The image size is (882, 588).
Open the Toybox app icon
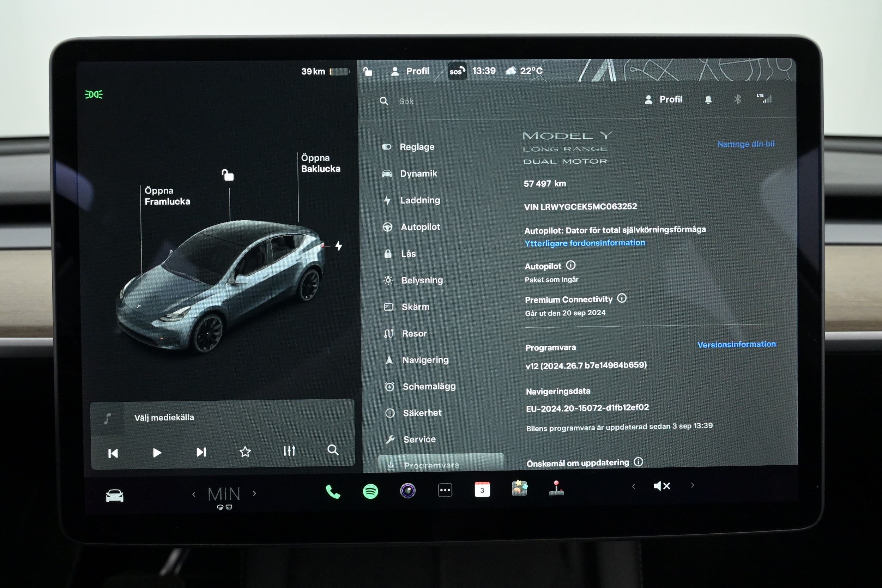(519, 489)
